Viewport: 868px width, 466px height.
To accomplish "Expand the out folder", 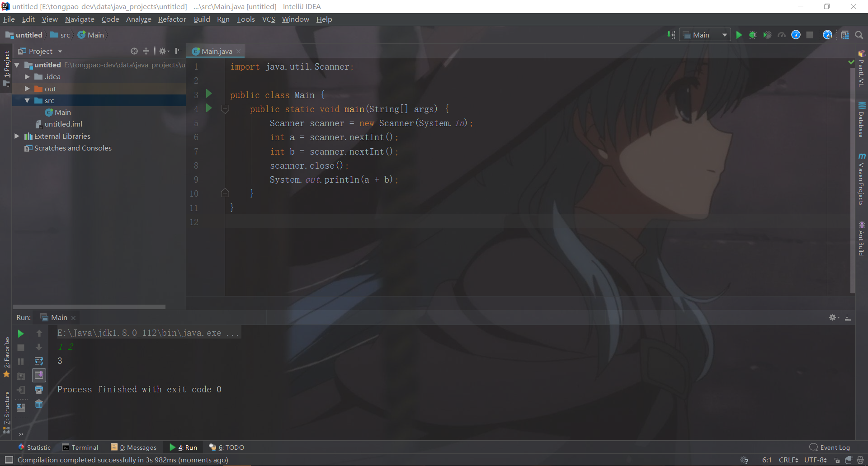I will coord(27,89).
